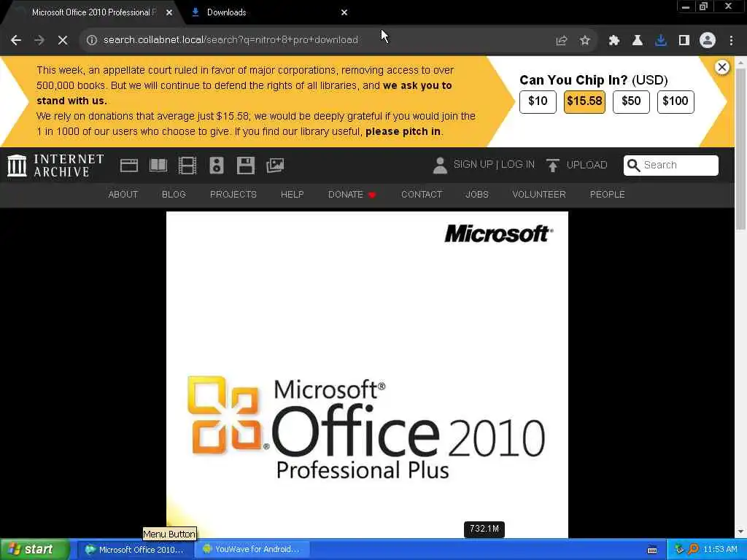747x560 pixels.
Task: Open Chrome Labs flask icon
Action: point(638,41)
